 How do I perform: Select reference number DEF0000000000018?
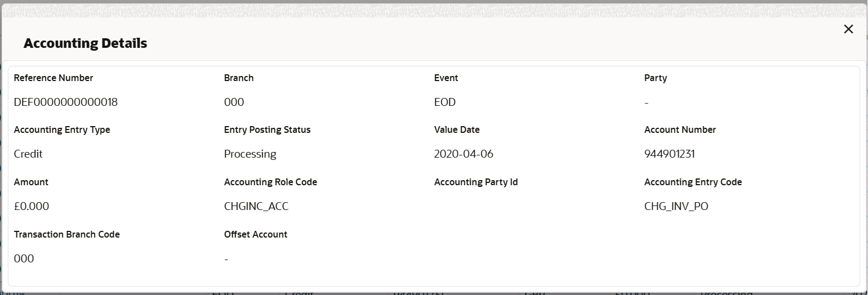pyautogui.click(x=66, y=102)
